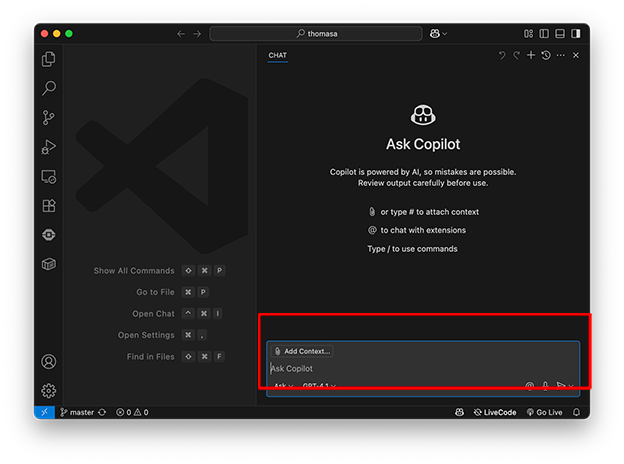624x464 pixels.
Task: Open the Accounts menu icon
Action: coord(49,362)
